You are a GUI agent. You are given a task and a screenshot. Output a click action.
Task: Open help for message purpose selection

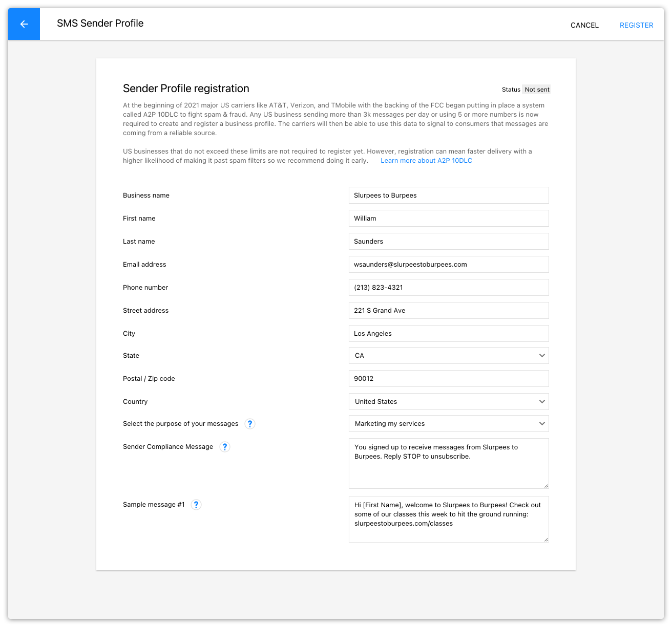250,424
